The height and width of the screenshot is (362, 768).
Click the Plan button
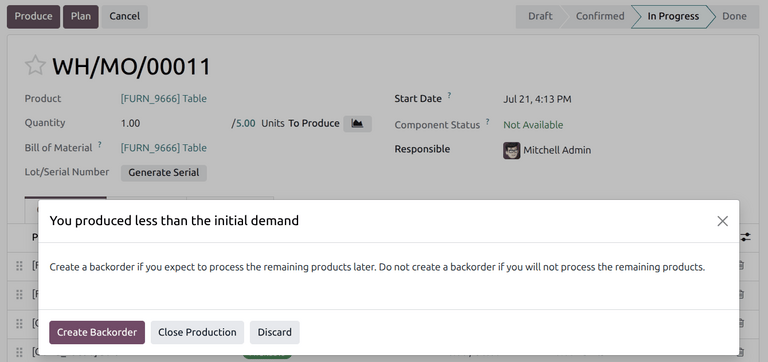[x=81, y=17]
